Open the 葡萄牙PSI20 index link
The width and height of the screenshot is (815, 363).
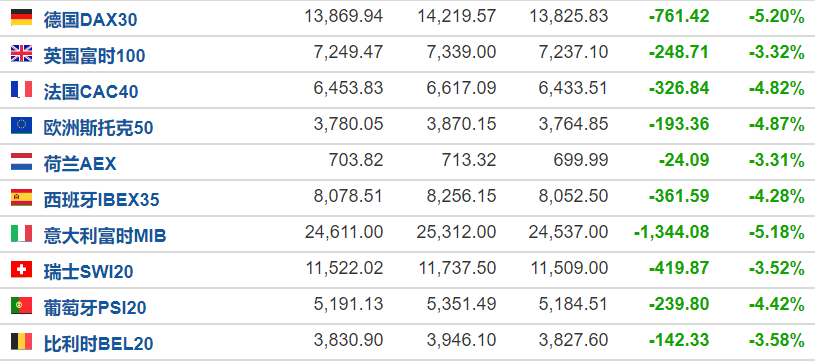(x=95, y=307)
